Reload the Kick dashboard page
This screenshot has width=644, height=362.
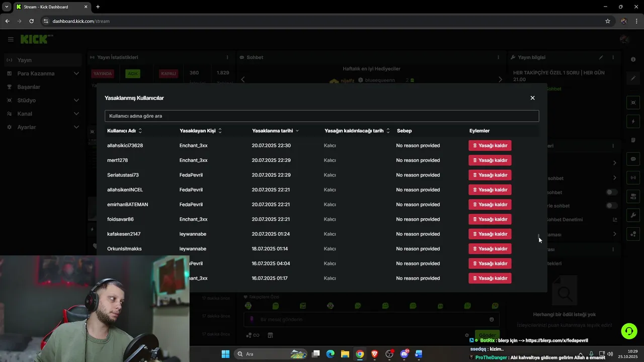[x=31, y=21]
